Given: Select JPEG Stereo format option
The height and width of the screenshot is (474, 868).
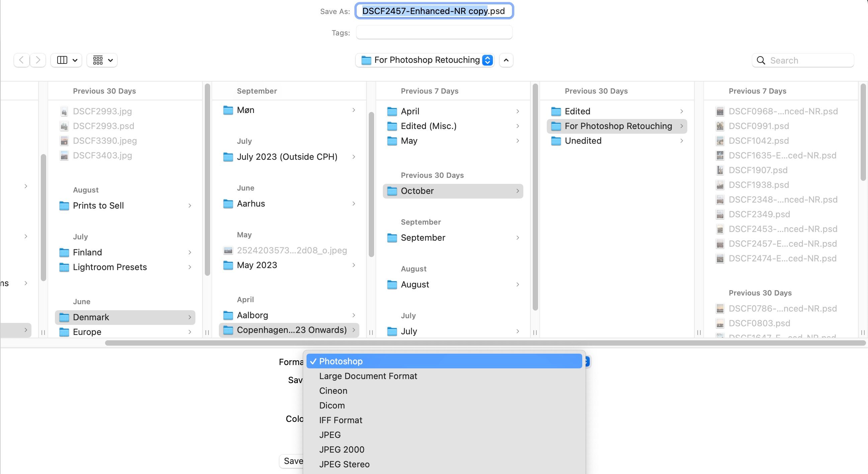Looking at the screenshot, I should [344, 464].
